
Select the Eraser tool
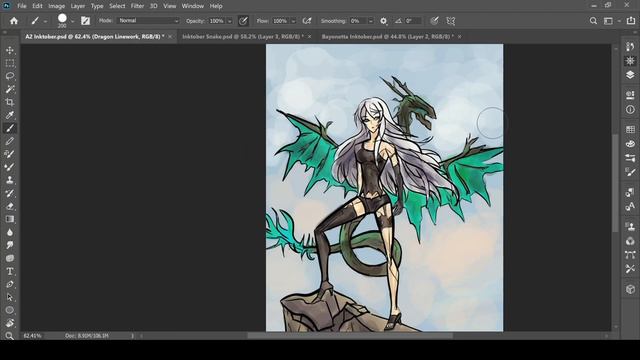10,206
